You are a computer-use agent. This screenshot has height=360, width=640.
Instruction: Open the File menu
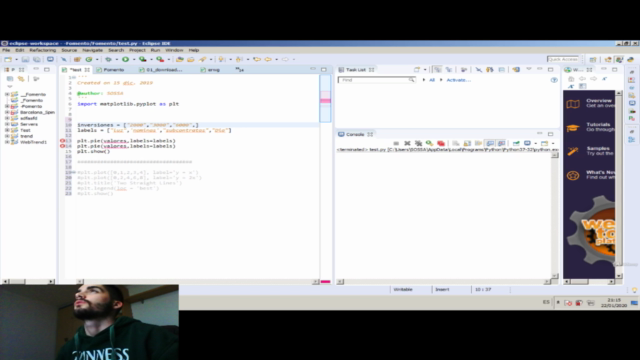click(x=6, y=50)
